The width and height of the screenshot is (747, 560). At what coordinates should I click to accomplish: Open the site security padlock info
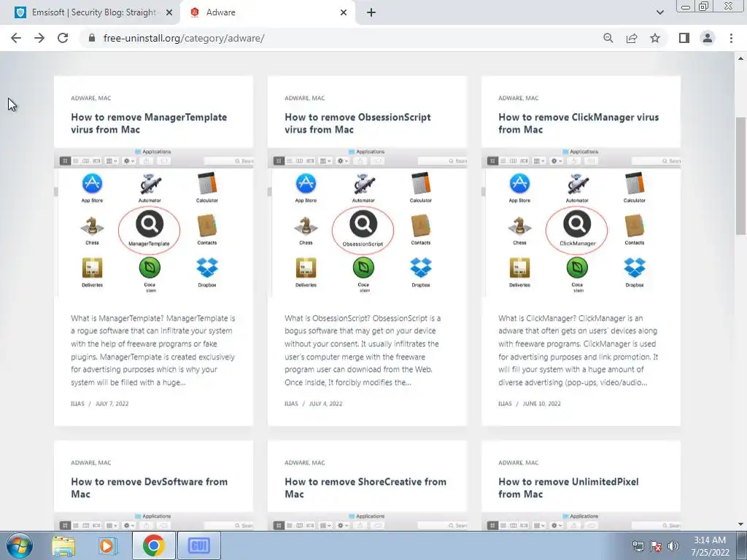pyautogui.click(x=92, y=38)
